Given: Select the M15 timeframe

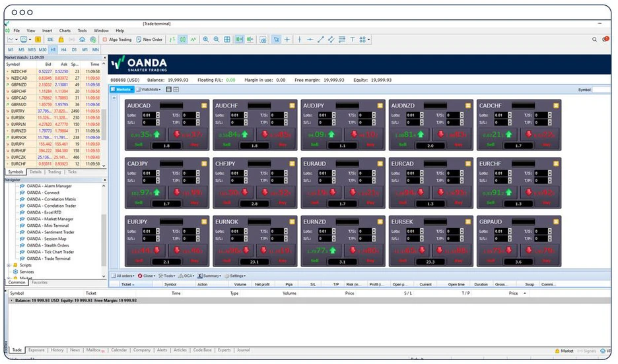Looking at the screenshot, I should pos(32,49).
